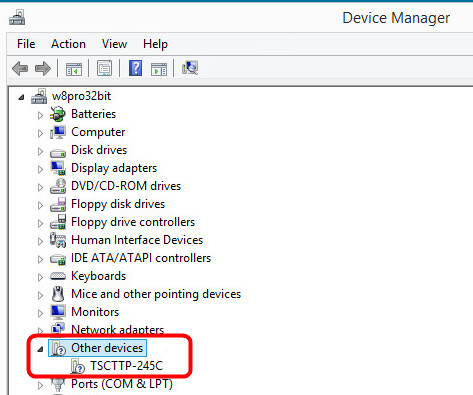Expand the Display adapters category
473x395 pixels.
[40, 169]
